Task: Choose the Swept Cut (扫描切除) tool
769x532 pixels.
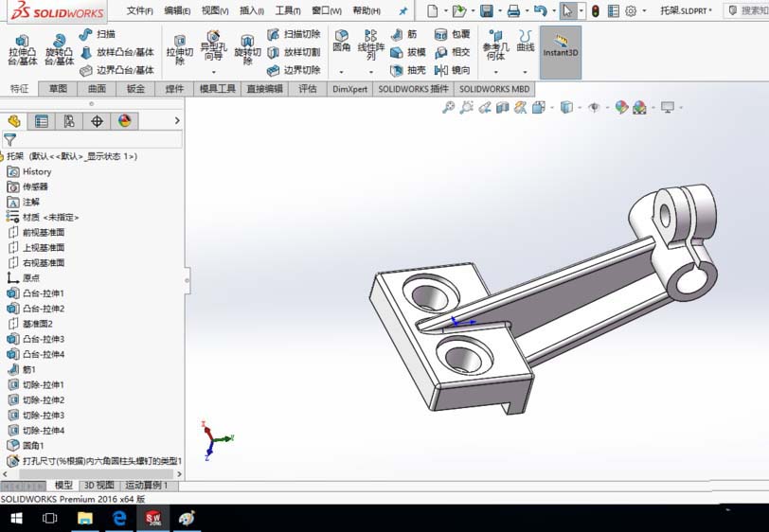Action: point(294,34)
